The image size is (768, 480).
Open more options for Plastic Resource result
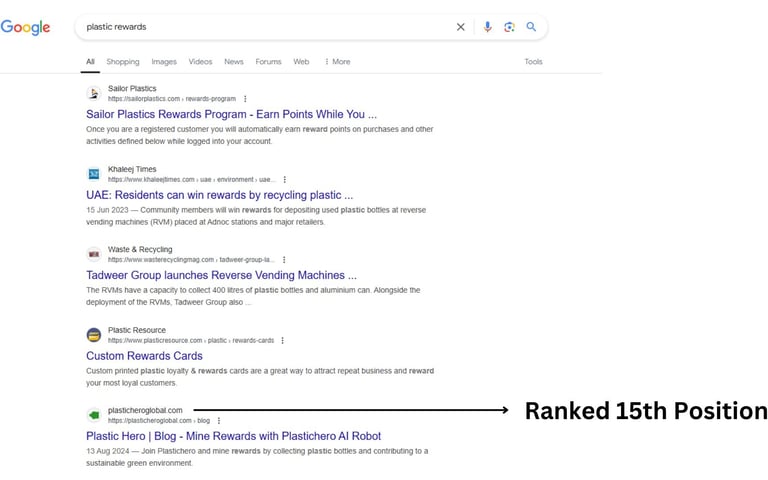[283, 340]
